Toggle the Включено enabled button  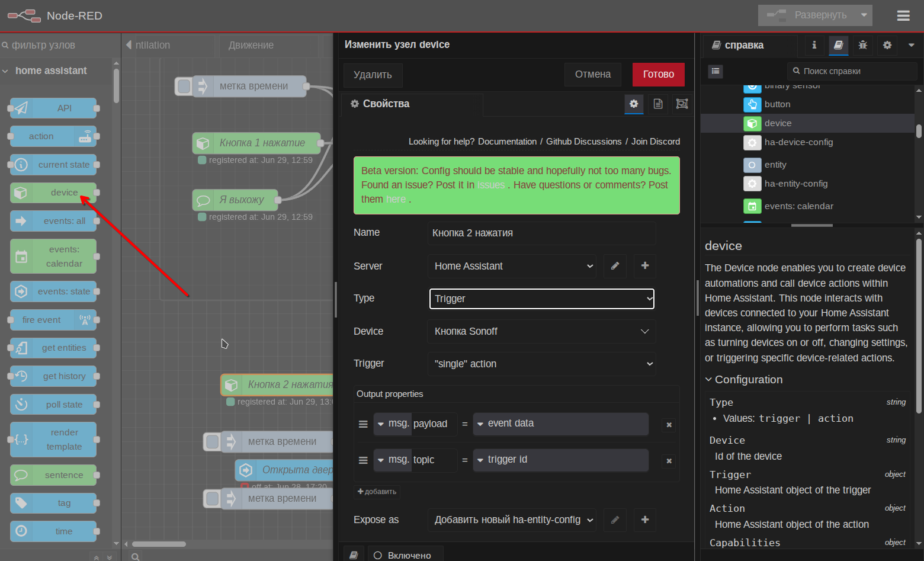[405, 555]
